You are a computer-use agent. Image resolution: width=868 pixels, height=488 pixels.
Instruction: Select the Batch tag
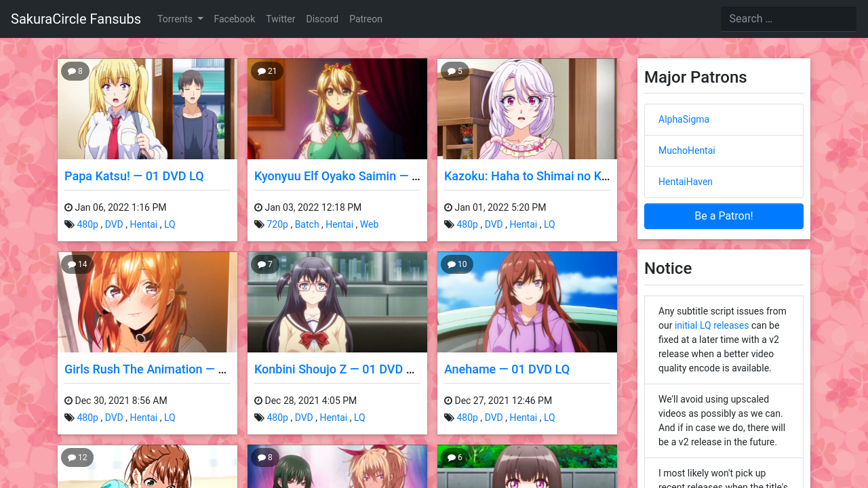(307, 224)
